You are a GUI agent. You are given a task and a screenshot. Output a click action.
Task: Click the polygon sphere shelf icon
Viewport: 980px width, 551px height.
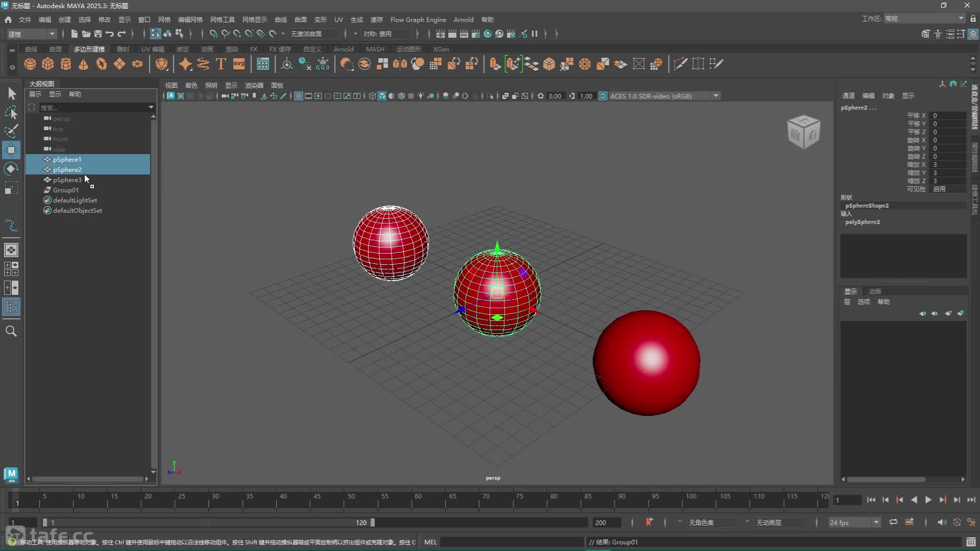30,64
